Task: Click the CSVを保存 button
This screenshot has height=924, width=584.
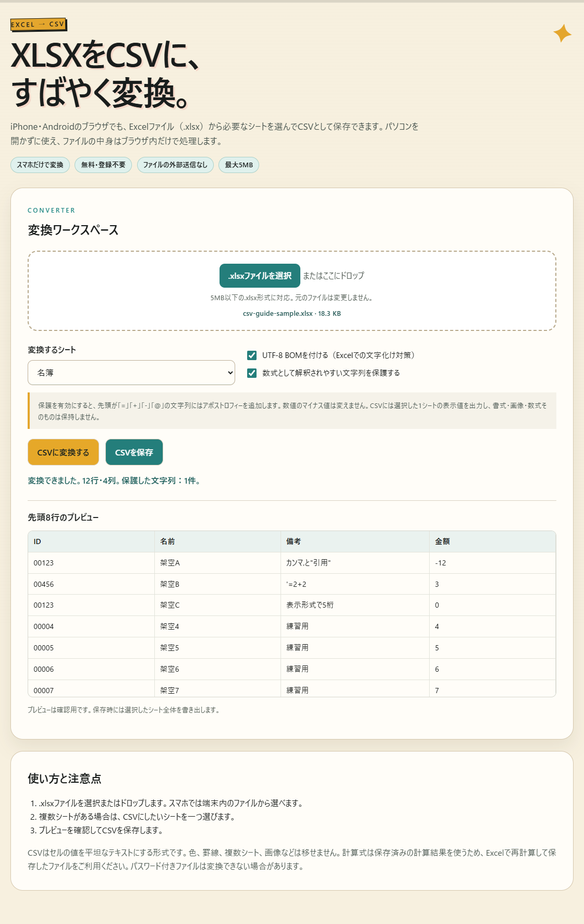Action: pyautogui.click(x=134, y=452)
